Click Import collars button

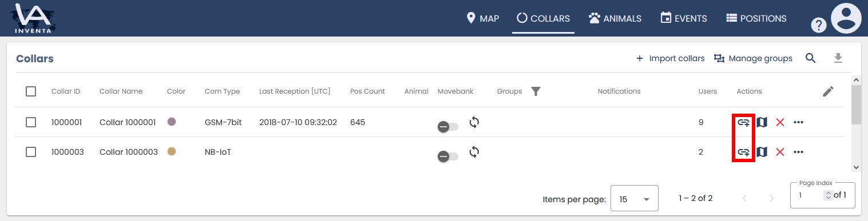pos(670,58)
